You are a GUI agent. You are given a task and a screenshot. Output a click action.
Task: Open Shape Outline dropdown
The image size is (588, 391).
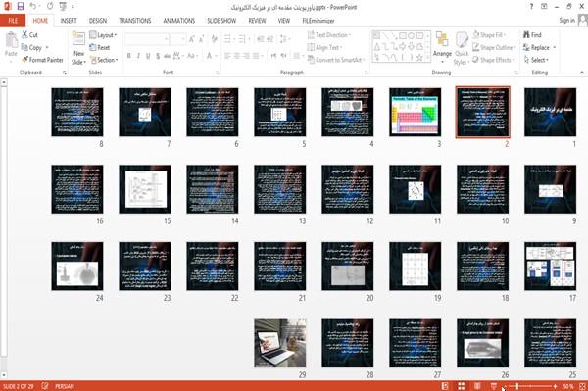[494, 48]
